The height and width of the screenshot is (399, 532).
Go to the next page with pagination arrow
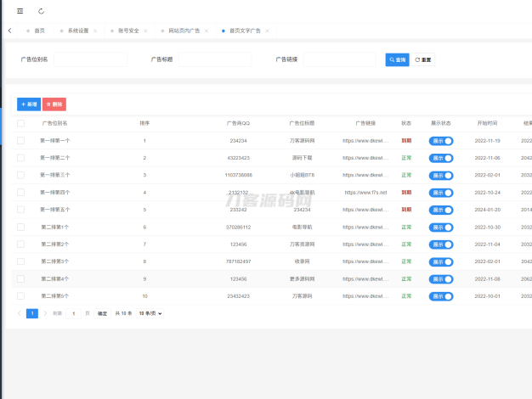[45, 313]
